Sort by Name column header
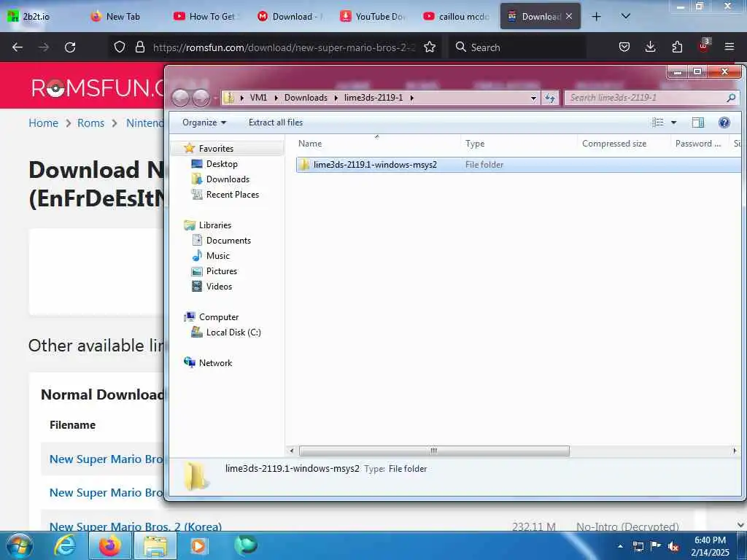Screen dimensions: 747x560 309,144
